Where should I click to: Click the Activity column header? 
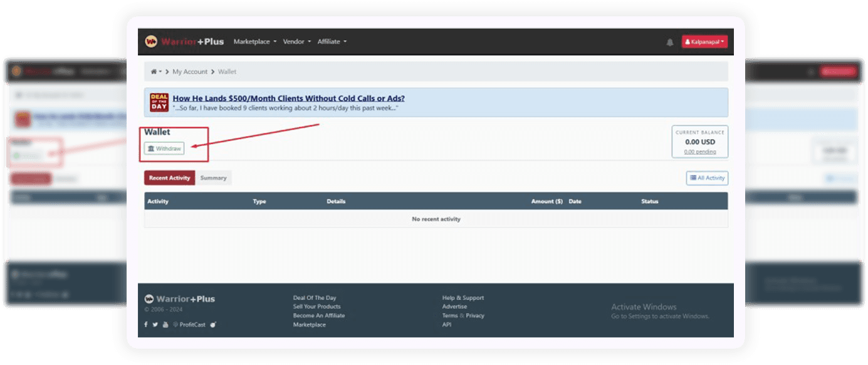[158, 202]
